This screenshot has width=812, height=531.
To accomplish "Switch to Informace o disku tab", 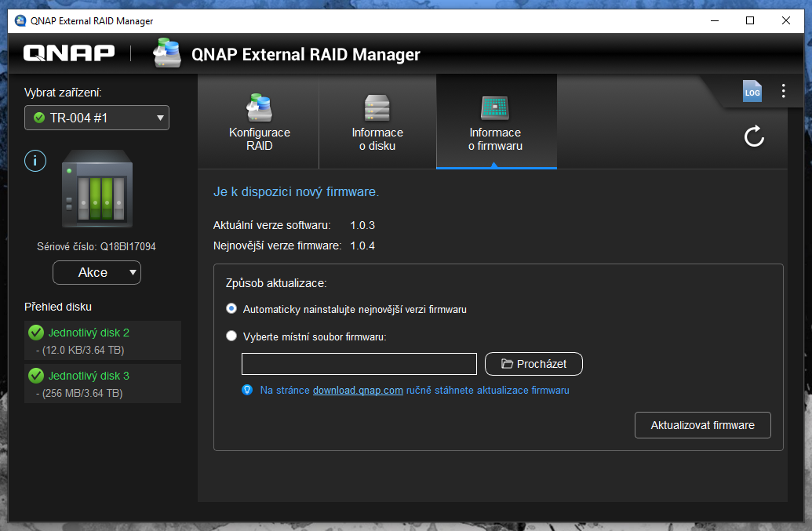I will [377, 122].
